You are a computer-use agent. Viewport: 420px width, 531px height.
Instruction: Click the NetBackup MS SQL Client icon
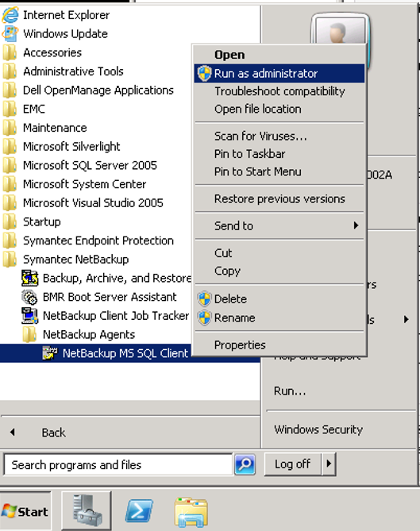point(50,353)
